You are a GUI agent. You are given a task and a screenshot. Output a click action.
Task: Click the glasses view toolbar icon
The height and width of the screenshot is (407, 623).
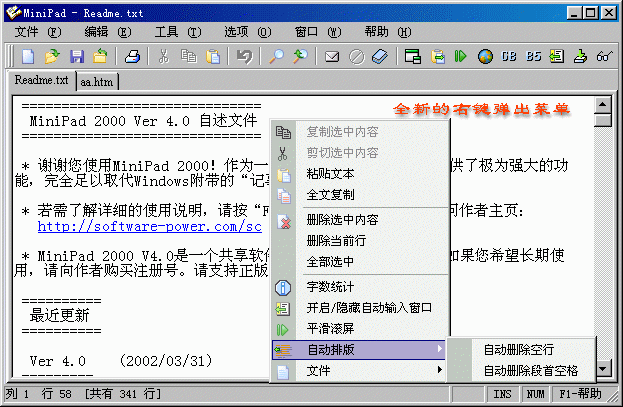tap(604, 56)
